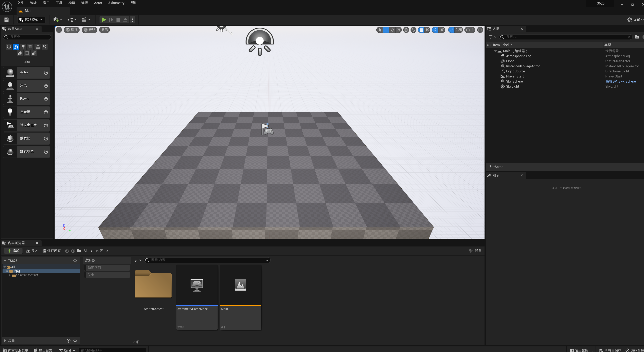Screen dimensions: 644x352
Task: Click the 添加 add button in content browser
Action: (14, 251)
